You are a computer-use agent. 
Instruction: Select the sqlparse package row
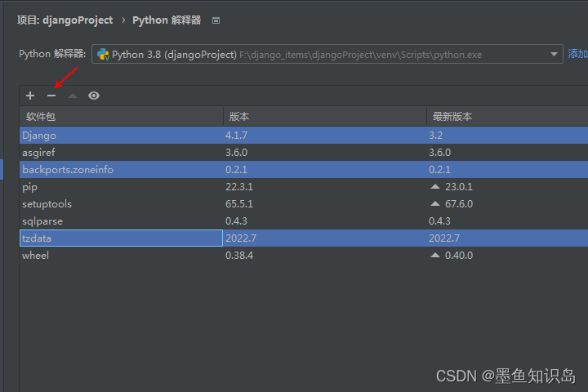tap(304, 221)
